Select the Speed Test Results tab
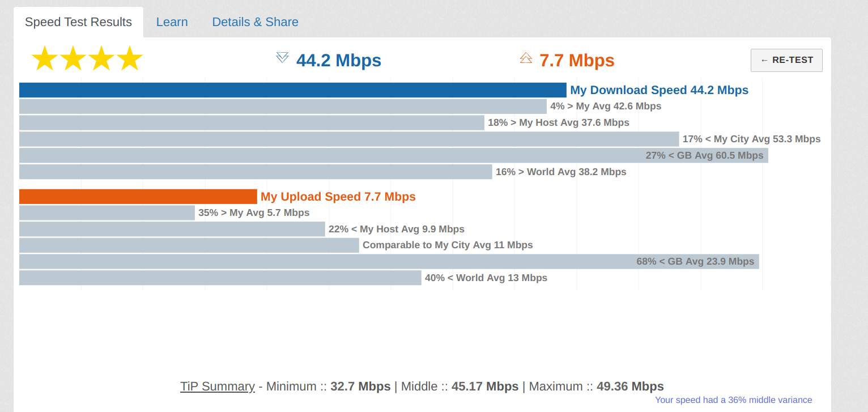Viewport: 868px width, 412px height. coord(78,22)
